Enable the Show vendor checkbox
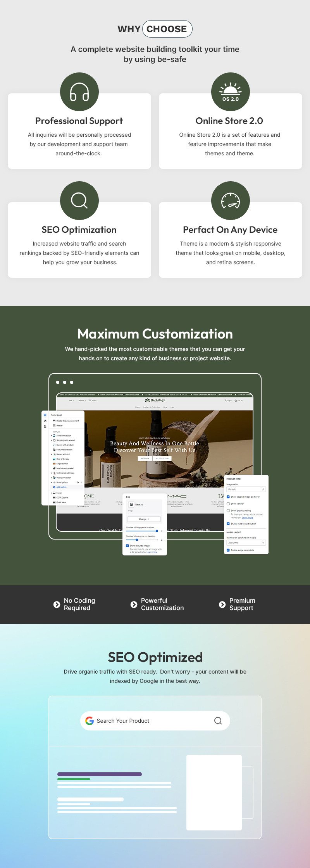This screenshot has width=310, height=868. [228, 504]
